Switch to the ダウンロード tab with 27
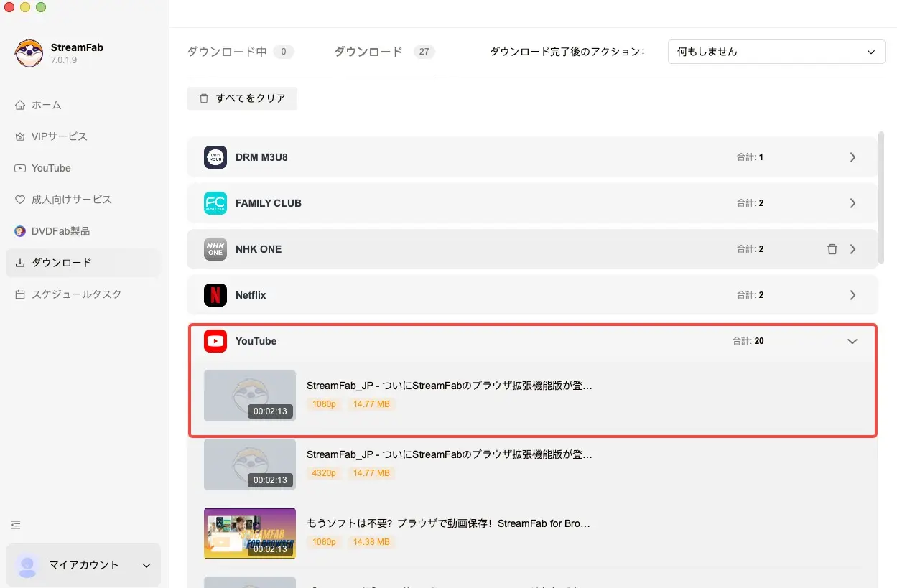The height and width of the screenshot is (588, 897). (x=384, y=52)
